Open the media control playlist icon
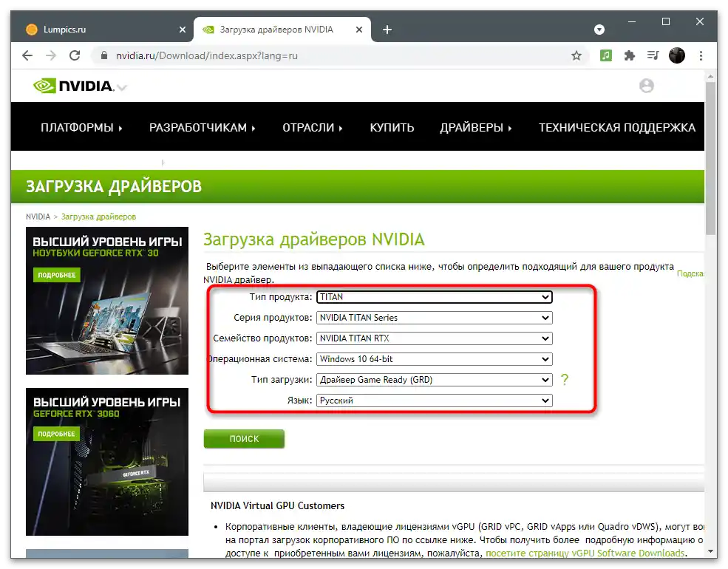 653,55
